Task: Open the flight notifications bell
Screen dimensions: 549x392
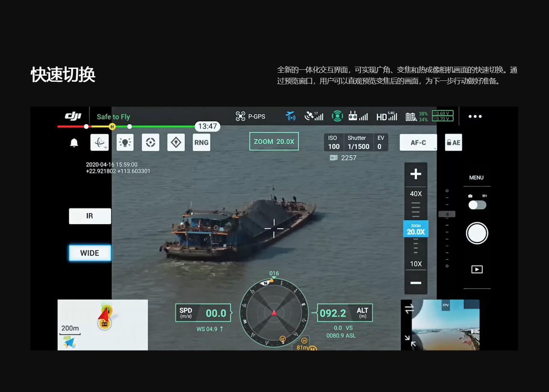Action: (74, 142)
